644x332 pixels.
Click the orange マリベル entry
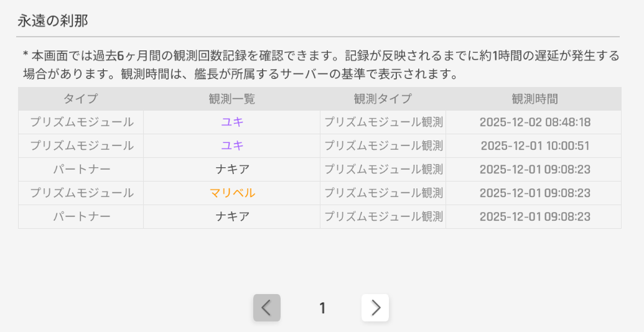pos(232,193)
